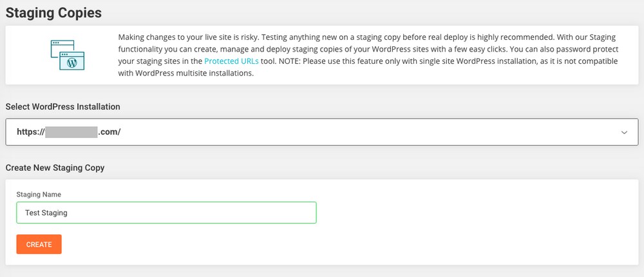Click the Staging Name input field
This screenshot has height=277, width=644.
166,213
